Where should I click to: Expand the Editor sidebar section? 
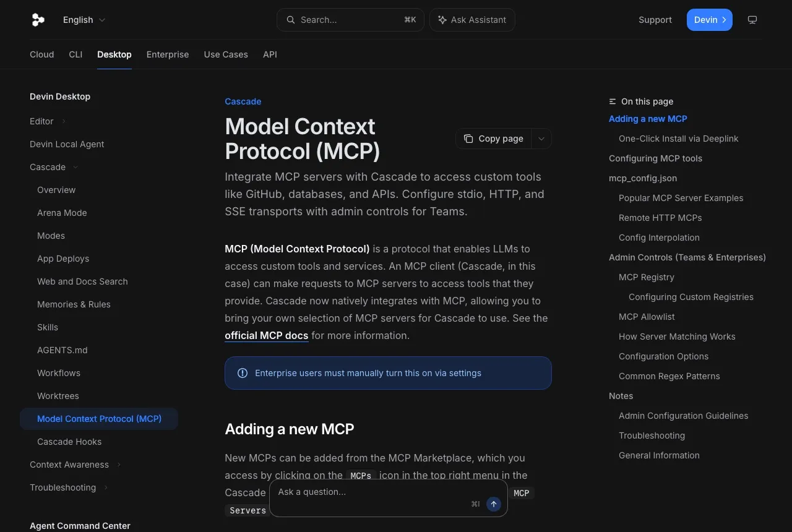[48, 121]
